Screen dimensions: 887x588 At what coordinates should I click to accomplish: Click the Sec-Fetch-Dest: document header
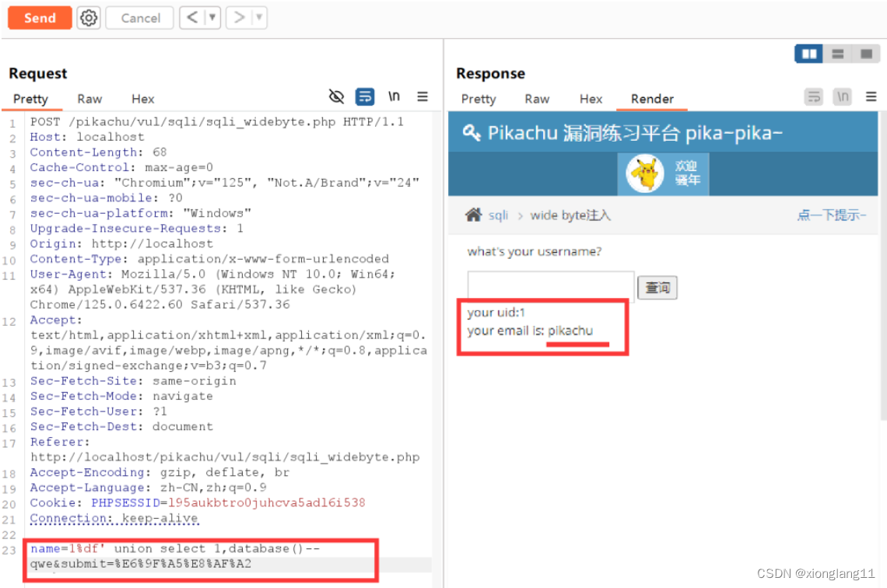pos(121,426)
